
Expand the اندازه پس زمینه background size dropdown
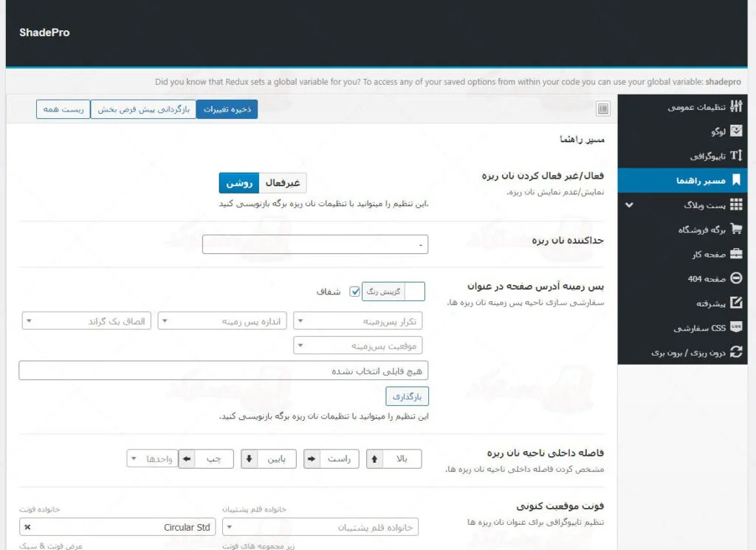(221, 320)
